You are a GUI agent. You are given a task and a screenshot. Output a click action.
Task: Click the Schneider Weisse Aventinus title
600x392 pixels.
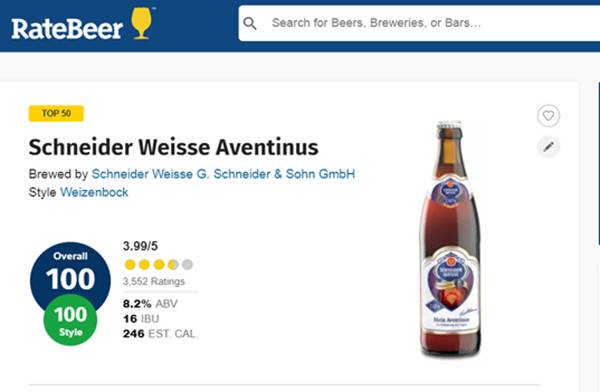tap(173, 147)
